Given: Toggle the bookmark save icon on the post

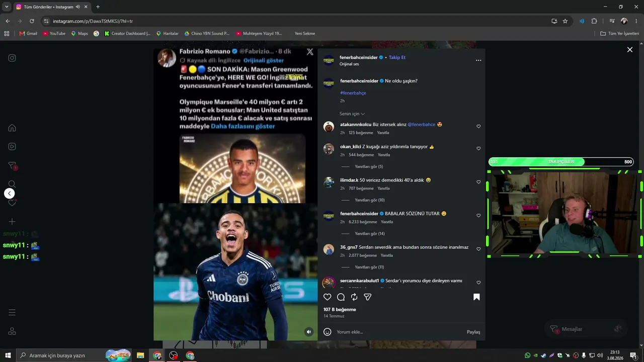Looking at the screenshot, I should tap(476, 297).
